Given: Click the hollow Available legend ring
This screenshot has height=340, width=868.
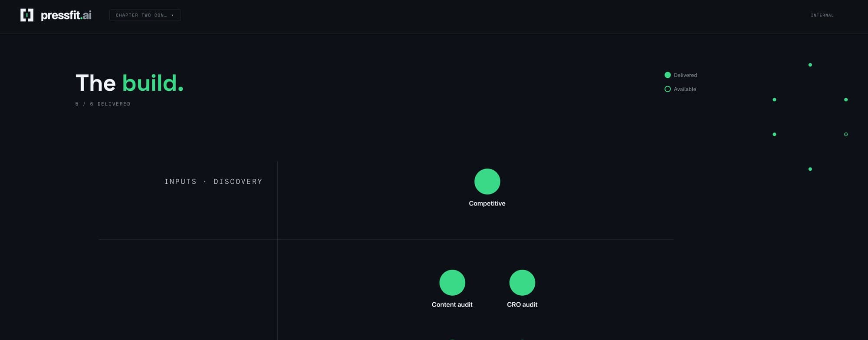Looking at the screenshot, I should [667, 89].
